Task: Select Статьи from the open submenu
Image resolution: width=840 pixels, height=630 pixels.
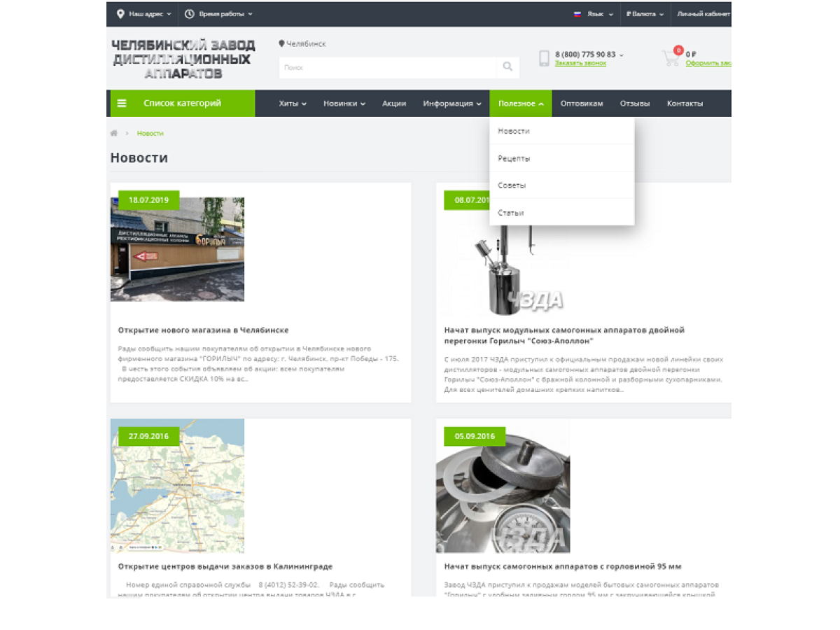Action: tap(510, 213)
